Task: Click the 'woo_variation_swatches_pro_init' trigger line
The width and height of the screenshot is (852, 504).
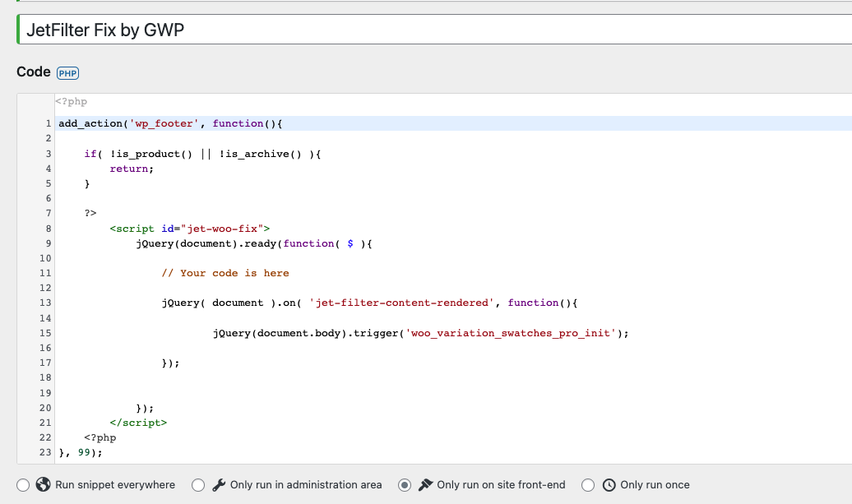Action: coord(420,333)
